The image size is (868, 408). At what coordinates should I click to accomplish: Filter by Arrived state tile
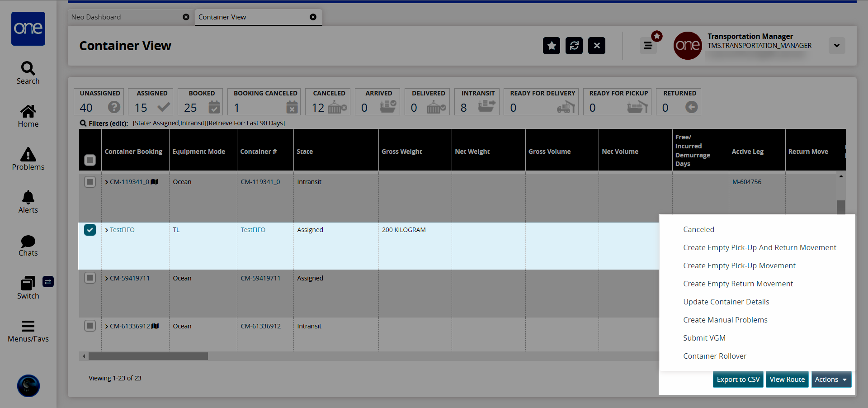tap(378, 102)
